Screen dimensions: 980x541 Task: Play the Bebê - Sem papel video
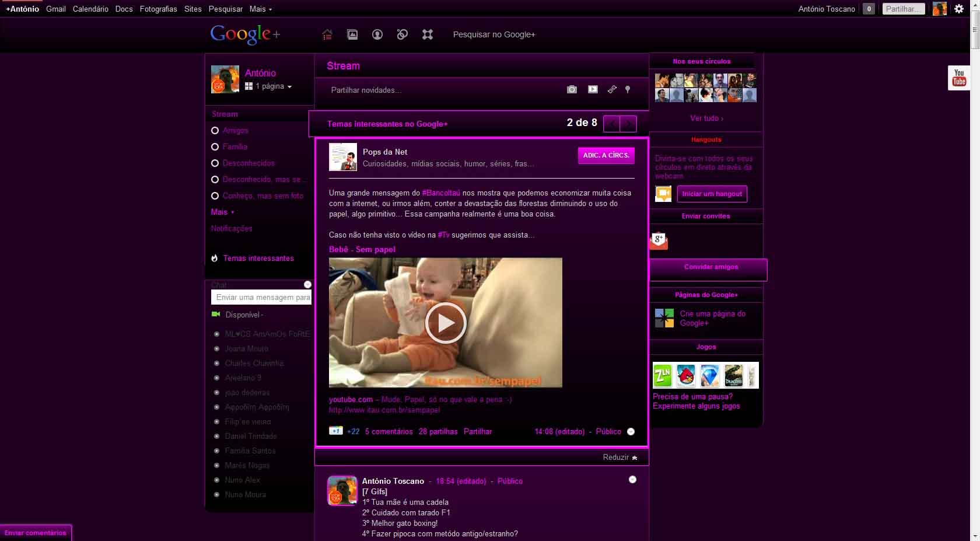click(x=446, y=323)
